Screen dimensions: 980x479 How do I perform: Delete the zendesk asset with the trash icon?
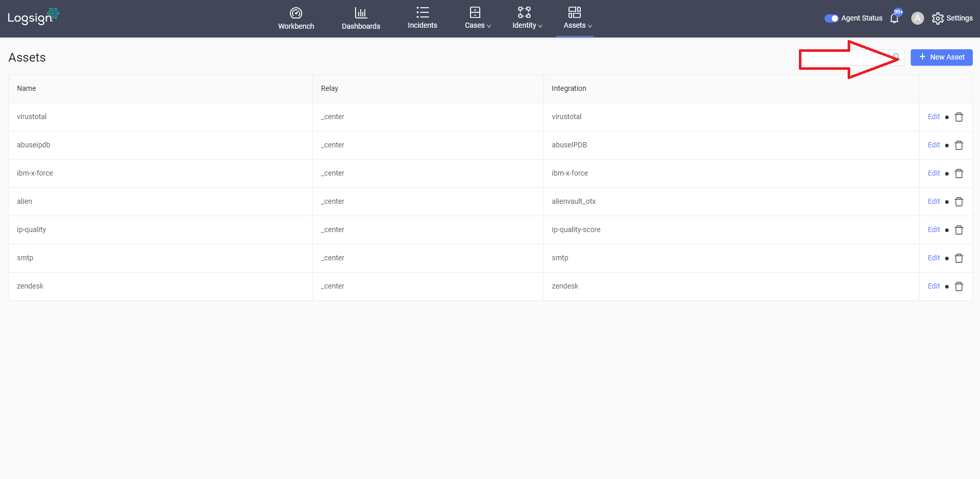click(x=959, y=286)
